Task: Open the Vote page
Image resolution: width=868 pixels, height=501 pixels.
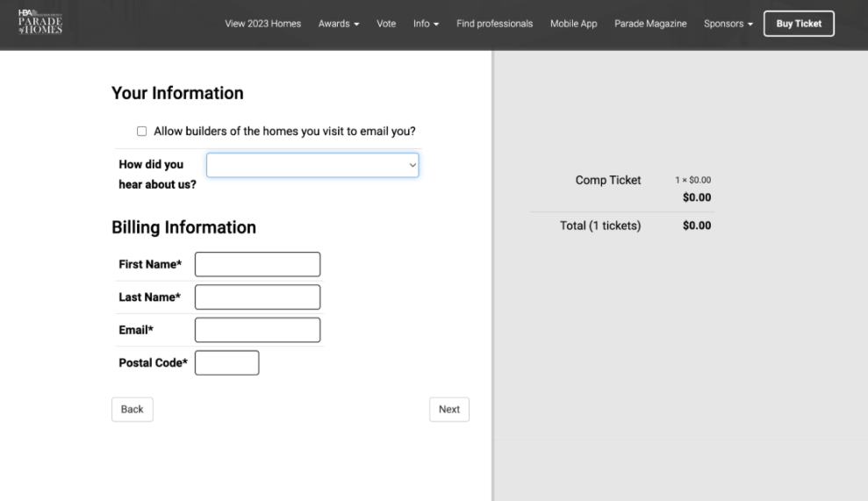Action: pyautogui.click(x=386, y=24)
